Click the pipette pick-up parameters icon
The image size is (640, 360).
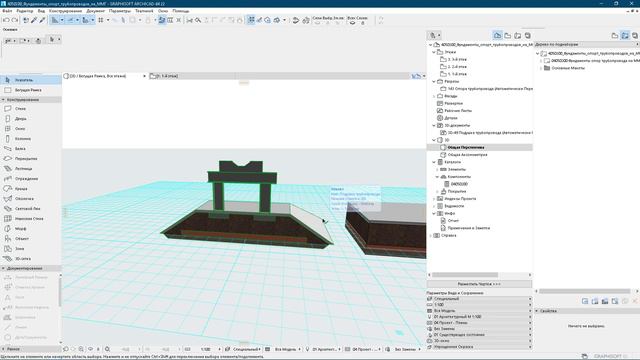[34, 20]
